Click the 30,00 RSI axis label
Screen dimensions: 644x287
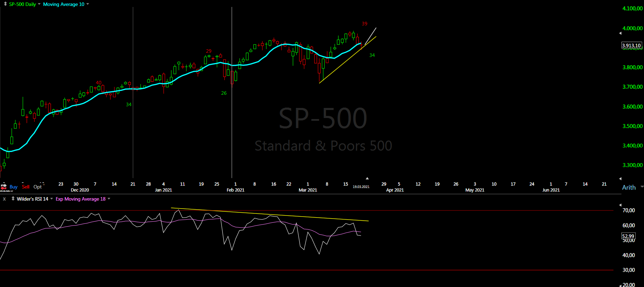629,270
